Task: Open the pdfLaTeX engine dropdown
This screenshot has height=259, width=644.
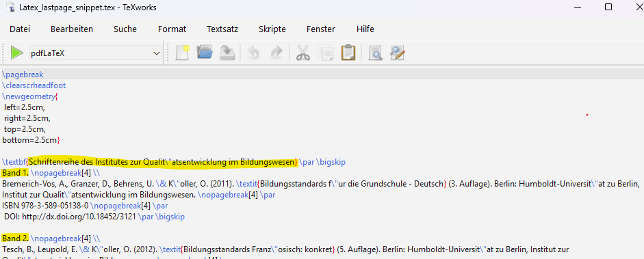Action: pos(95,53)
